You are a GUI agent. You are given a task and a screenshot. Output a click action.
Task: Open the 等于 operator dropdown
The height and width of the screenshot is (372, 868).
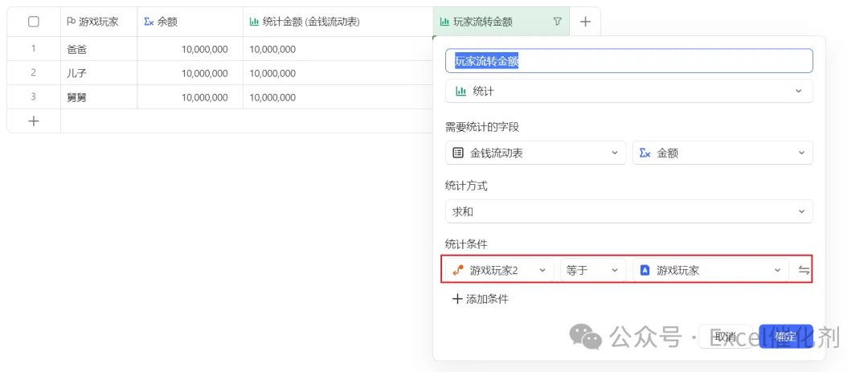(593, 270)
